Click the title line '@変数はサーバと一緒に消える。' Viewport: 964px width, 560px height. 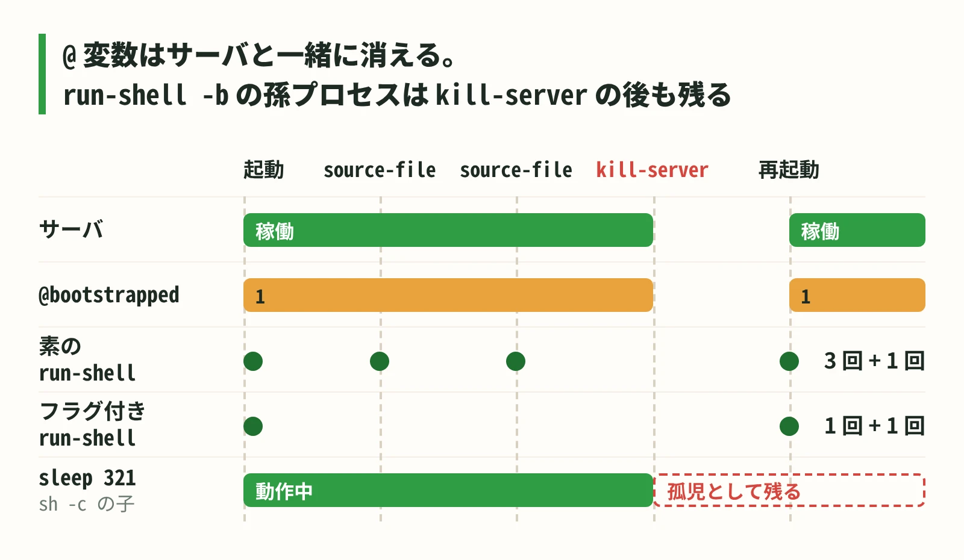tap(259, 55)
